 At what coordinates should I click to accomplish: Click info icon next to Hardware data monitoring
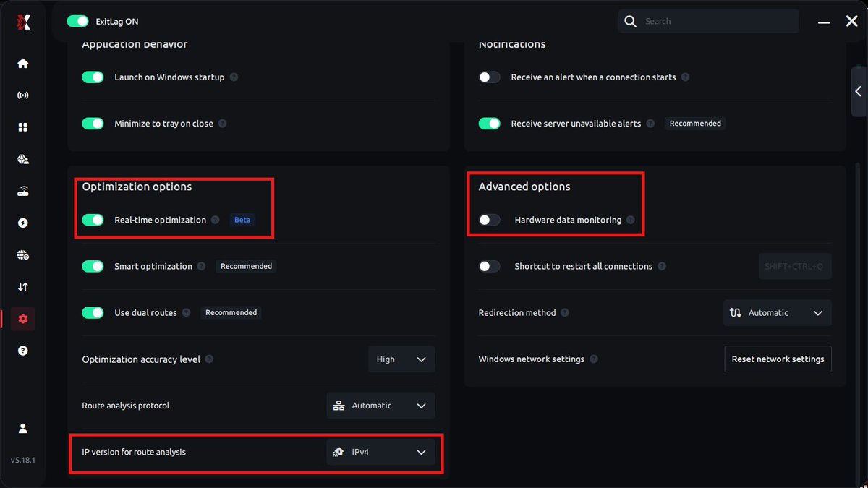(x=630, y=220)
